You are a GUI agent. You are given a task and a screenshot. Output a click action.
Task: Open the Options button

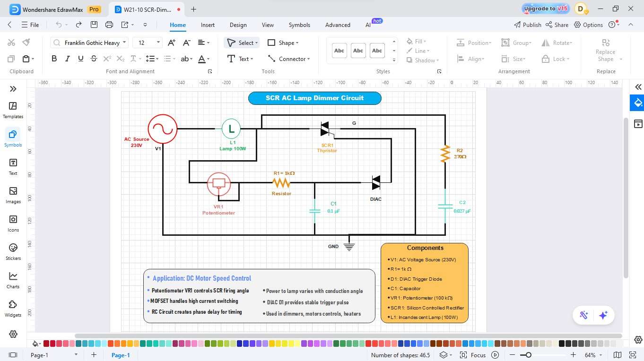[589, 25]
